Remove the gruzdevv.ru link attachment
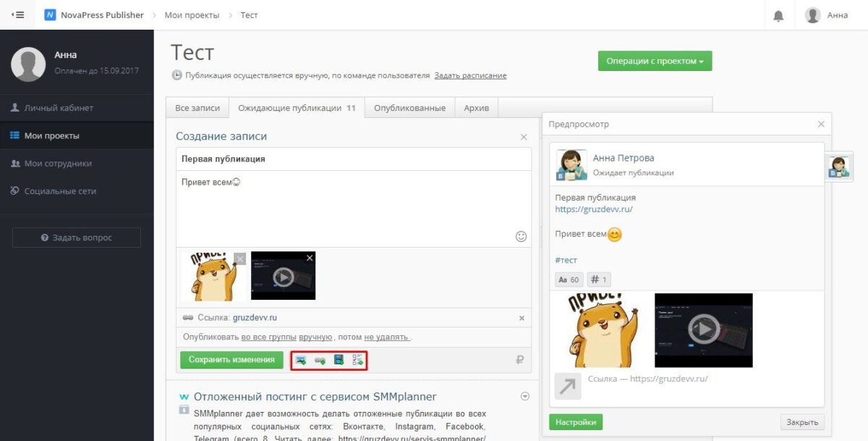The width and height of the screenshot is (868, 441). [x=522, y=318]
